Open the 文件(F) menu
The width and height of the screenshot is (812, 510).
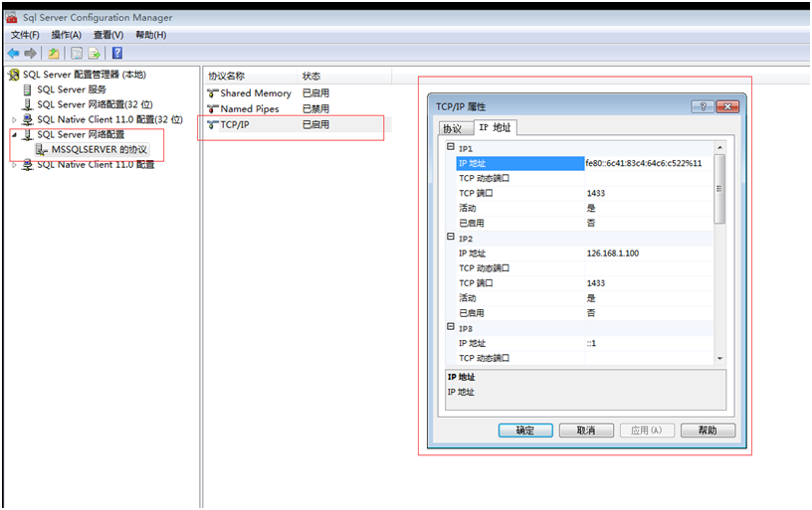tap(25, 35)
